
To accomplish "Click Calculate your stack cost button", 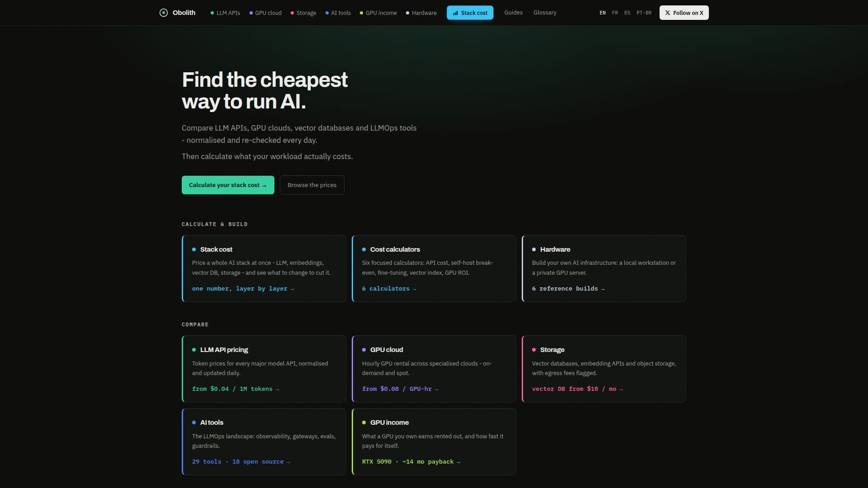I will click(228, 185).
